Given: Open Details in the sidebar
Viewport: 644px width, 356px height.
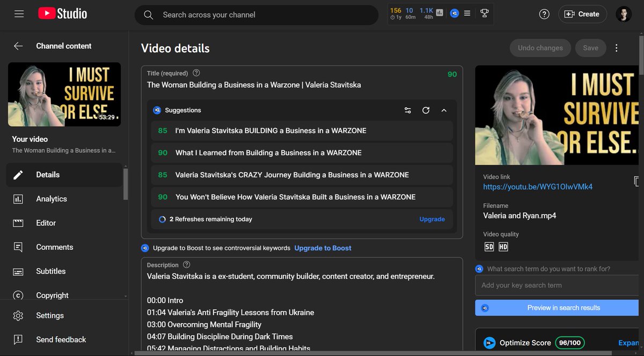Looking at the screenshot, I should point(64,175).
